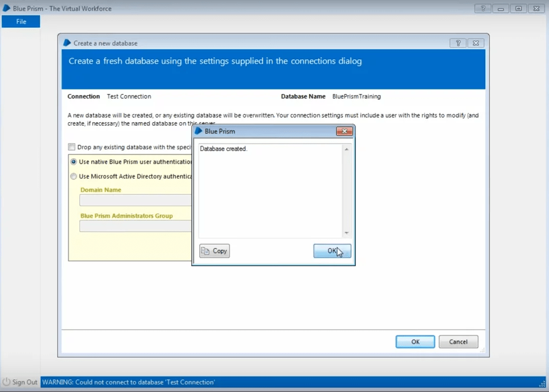Image resolution: width=549 pixels, height=392 pixels.
Task: Close the Create a new database dialog
Action: pyautogui.click(x=476, y=43)
